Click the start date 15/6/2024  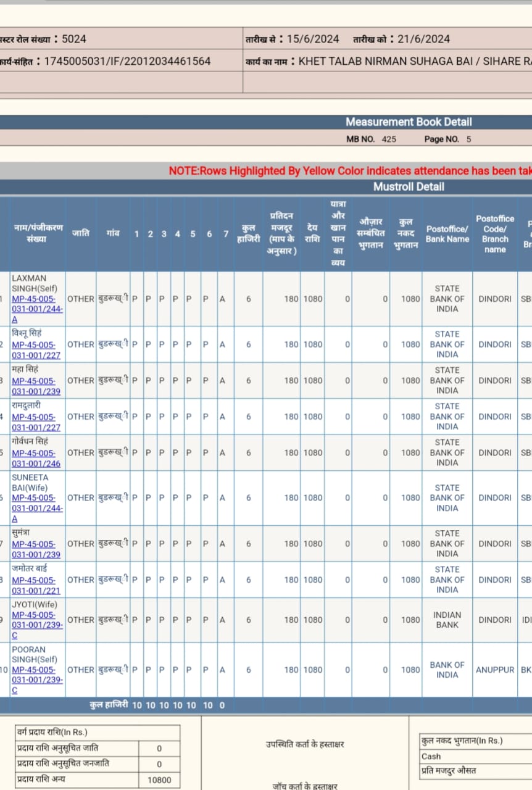(313, 39)
